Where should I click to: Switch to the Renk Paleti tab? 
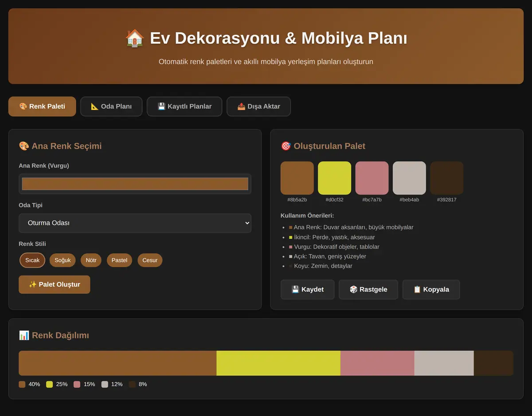click(42, 106)
